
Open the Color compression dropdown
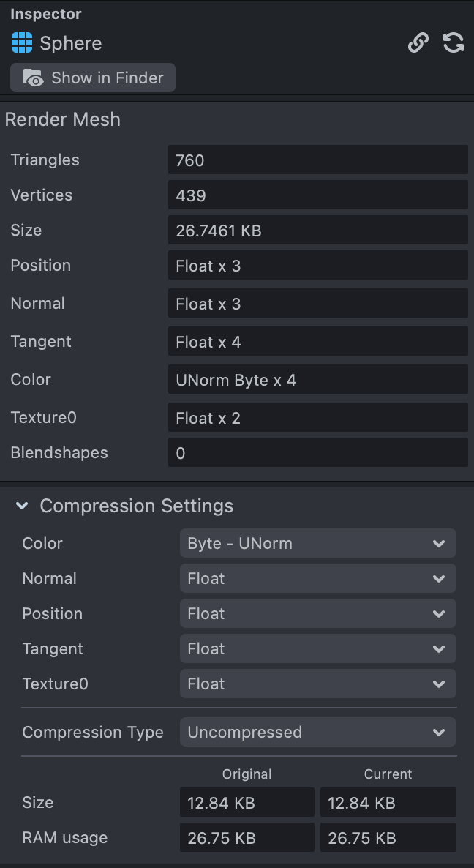point(317,544)
